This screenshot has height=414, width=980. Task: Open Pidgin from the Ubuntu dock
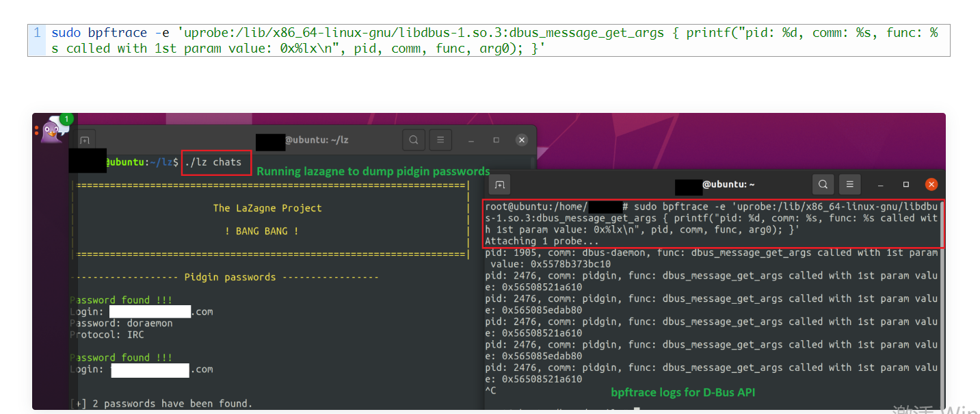coord(52,131)
